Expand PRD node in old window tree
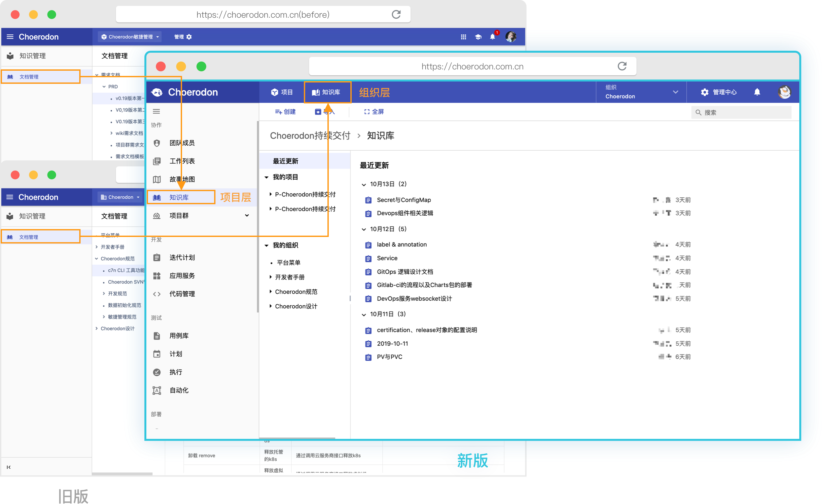 104,86
